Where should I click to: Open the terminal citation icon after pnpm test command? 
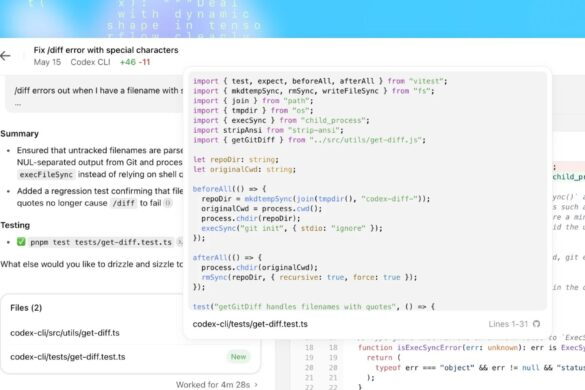coord(179,242)
